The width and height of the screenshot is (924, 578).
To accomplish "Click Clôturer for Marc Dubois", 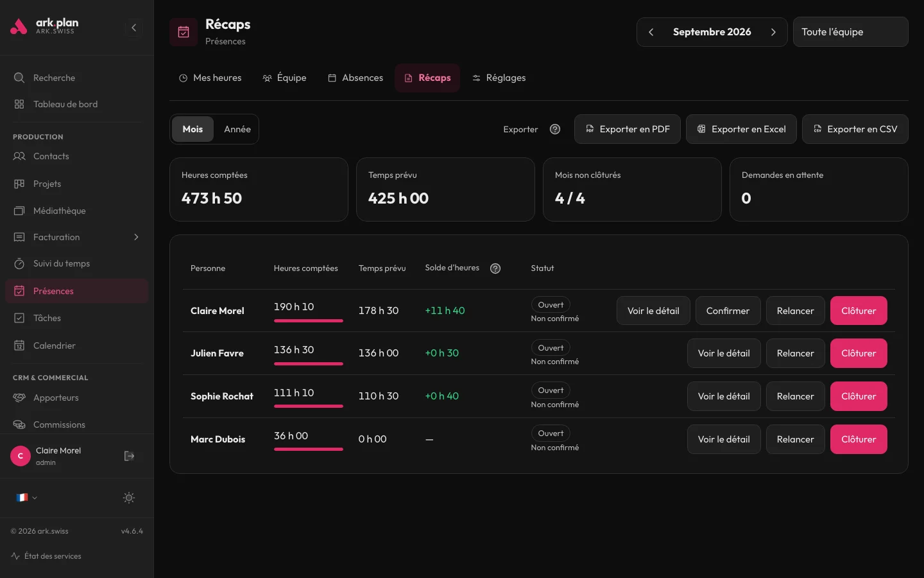I will click(x=859, y=439).
